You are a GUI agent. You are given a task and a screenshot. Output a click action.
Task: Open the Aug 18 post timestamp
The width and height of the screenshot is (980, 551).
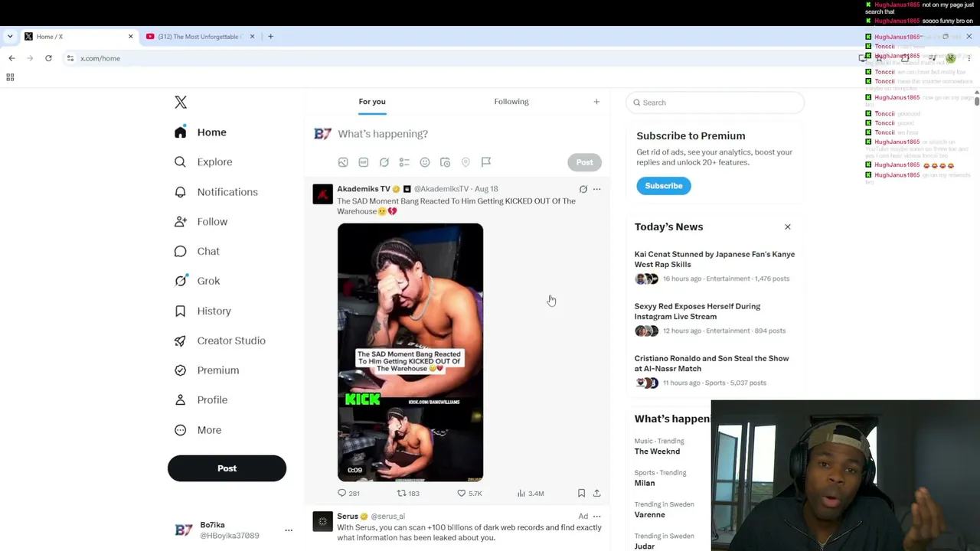(x=486, y=189)
